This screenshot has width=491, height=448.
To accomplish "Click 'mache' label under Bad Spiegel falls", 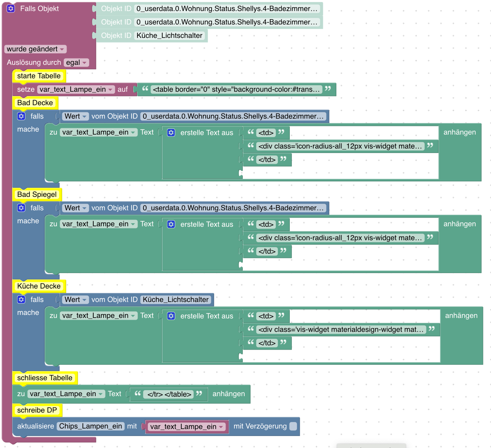I will click(x=28, y=221).
